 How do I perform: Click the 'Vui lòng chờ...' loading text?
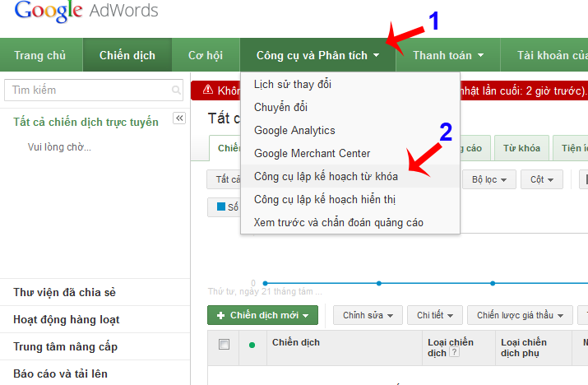59,147
